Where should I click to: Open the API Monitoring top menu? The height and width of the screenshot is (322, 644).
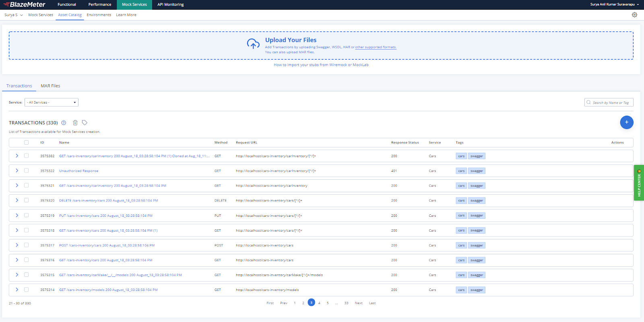click(x=171, y=4)
